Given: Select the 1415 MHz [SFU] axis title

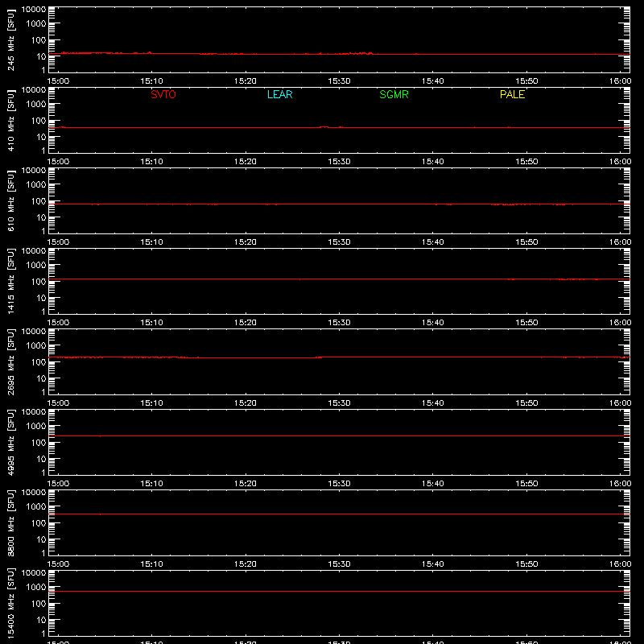Looking at the screenshot, I should point(10,281).
